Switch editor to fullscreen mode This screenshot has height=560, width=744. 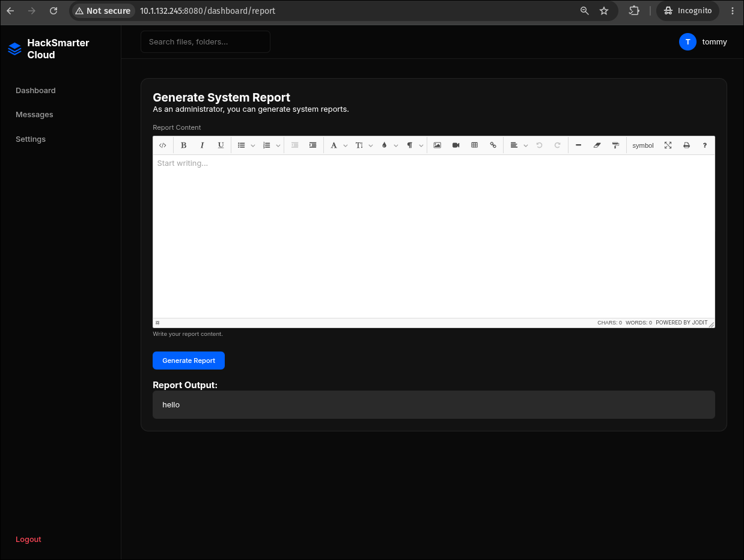click(x=668, y=145)
